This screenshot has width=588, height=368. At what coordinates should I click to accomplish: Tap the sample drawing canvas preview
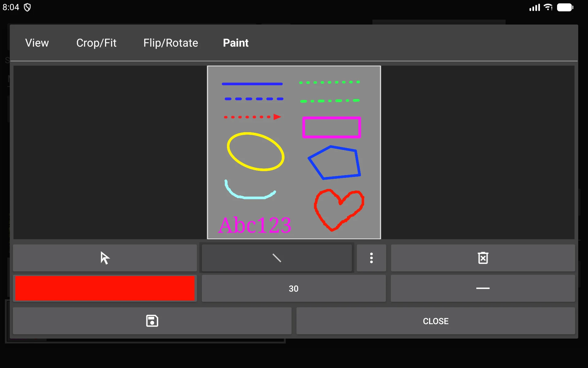(x=294, y=152)
